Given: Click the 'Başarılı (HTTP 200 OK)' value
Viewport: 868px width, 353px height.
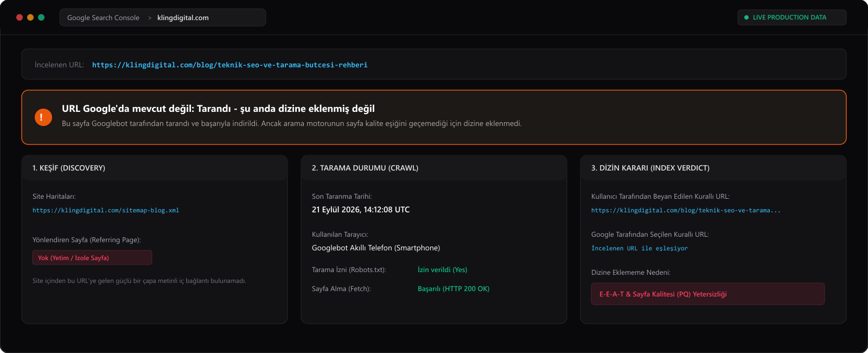Looking at the screenshot, I should pyautogui.click(x=454, y=288).
